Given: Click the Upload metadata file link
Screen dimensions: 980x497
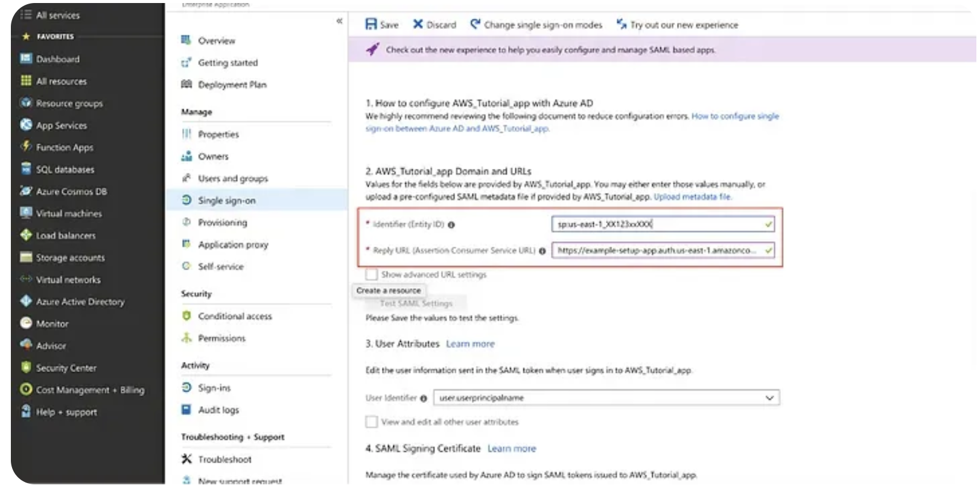Looking at the screenshot, I should pyautogui.click(x=692, y=197).
